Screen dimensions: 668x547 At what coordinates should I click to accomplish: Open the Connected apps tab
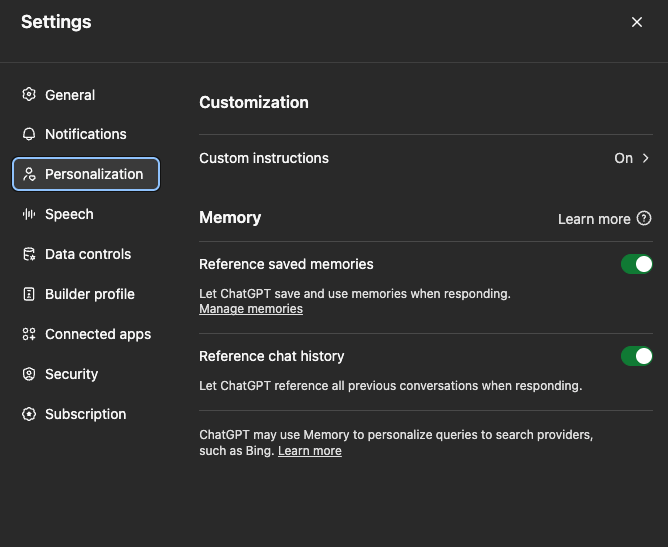[x=86, y=334]
